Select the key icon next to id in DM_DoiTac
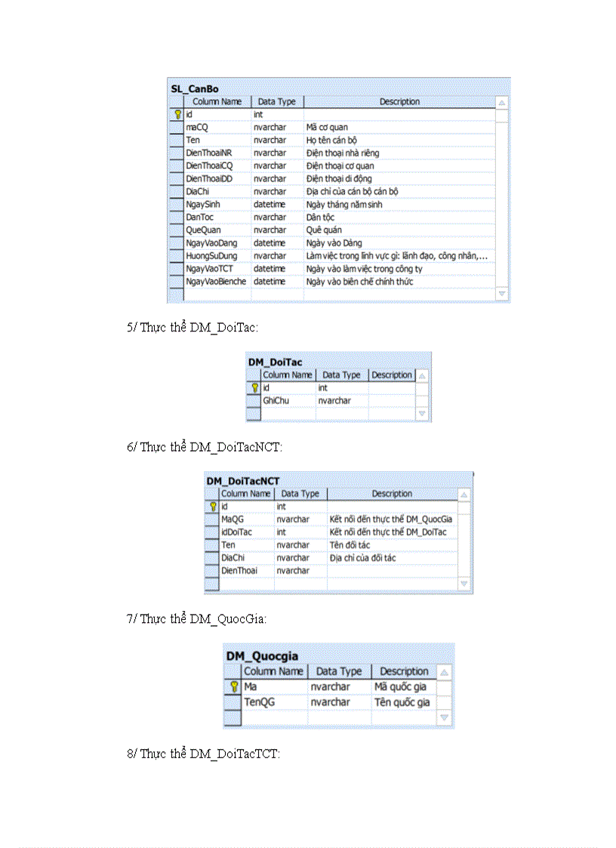616x848 pixels. pyautogui.click(x=256, y=387)
